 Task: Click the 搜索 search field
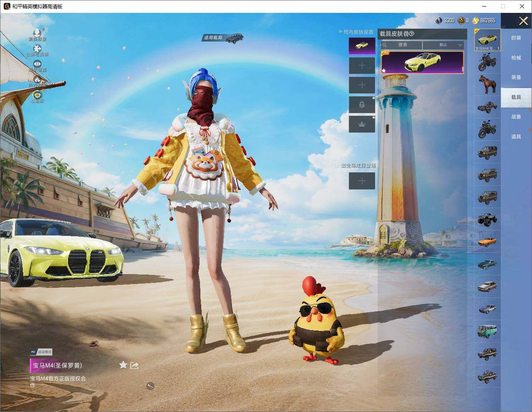(x=402, y=45)
